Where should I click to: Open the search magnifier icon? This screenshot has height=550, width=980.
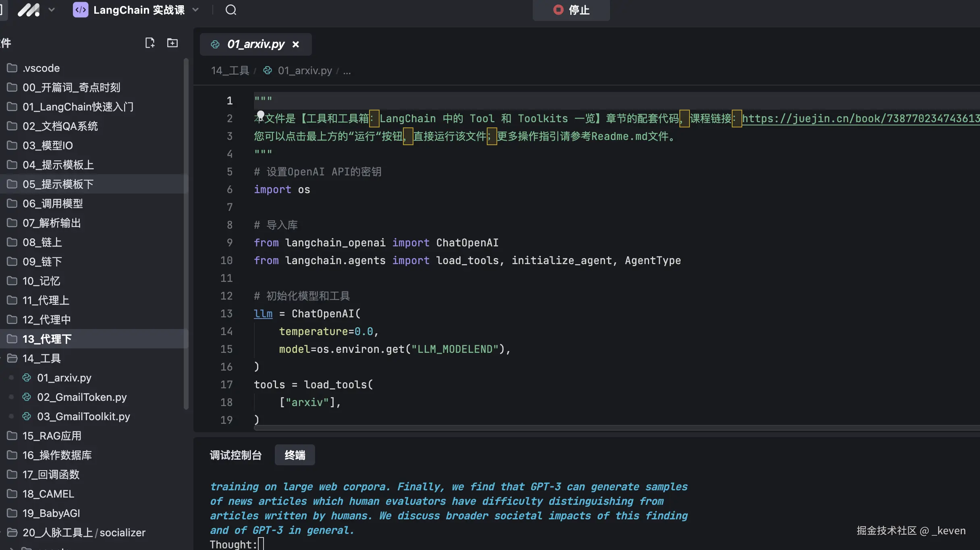(x=231, y=10)
